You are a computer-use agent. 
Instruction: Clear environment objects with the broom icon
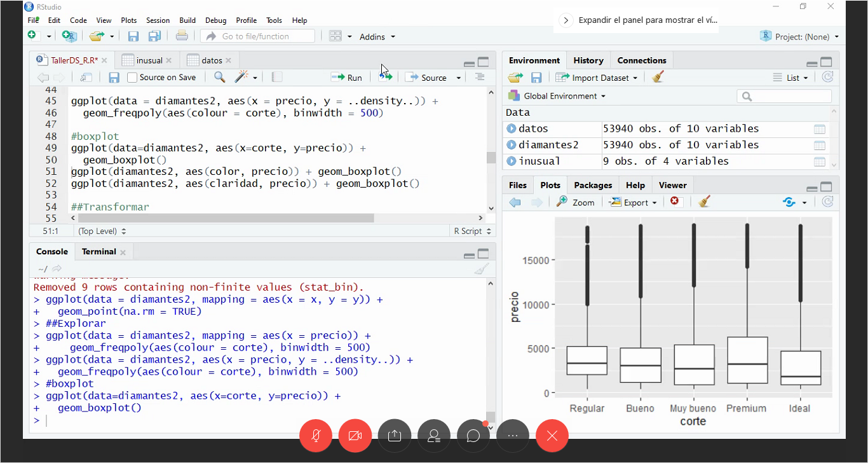point(658,78)
